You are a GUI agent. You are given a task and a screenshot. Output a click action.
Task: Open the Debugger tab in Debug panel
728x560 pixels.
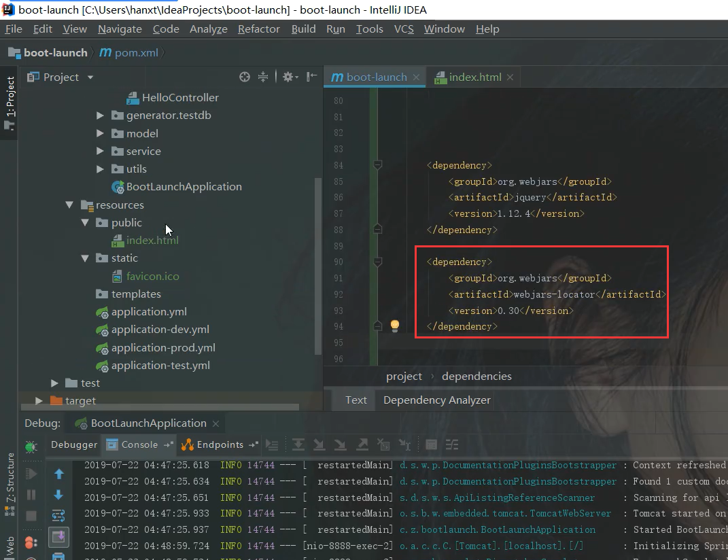point(74,445)
